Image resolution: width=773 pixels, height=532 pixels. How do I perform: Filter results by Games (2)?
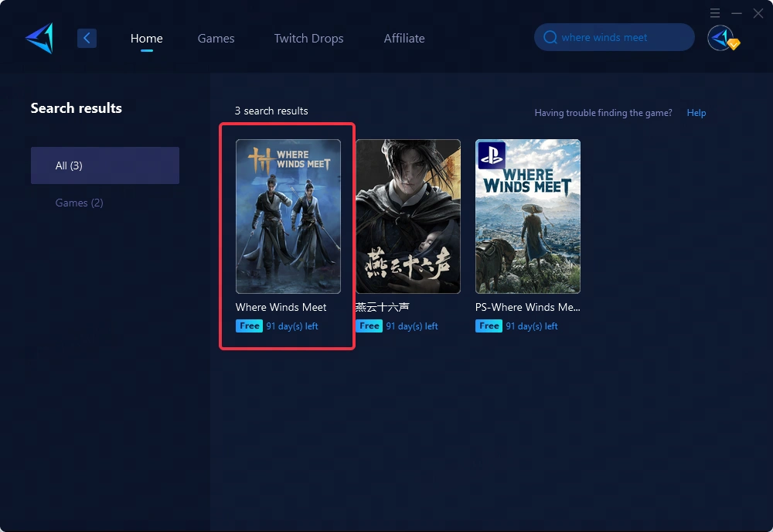click(x=79, y=203)
